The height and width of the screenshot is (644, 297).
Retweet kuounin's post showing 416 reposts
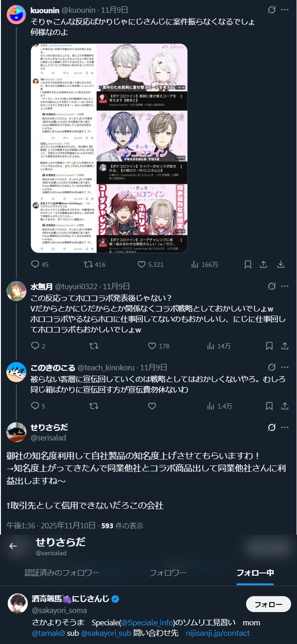click(95, 264)
